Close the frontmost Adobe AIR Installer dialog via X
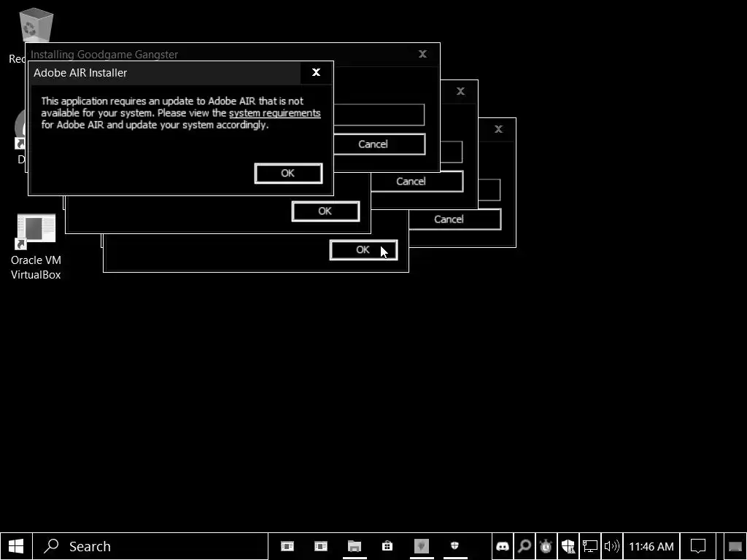The image size is (747, 560). click(316, 72)
